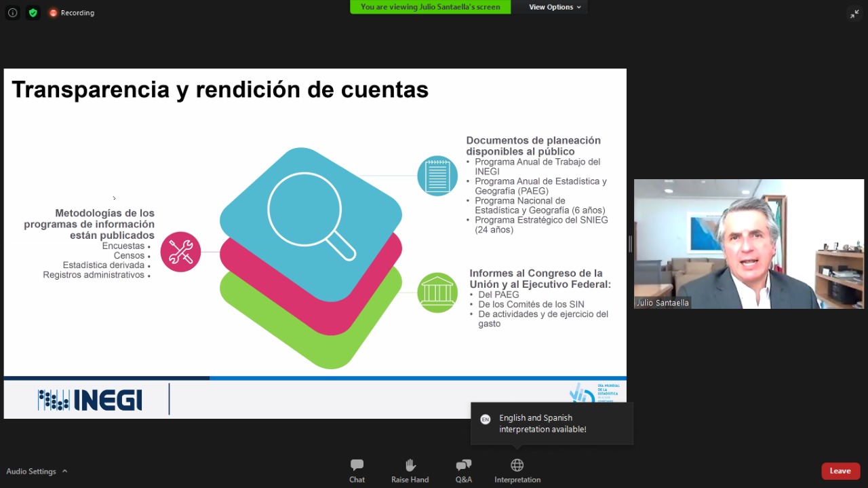The height and width of the screenshot is (488, 868).
Task: Click the bullet 'Del PAEG'
Action: pyautogui.click(x=498, y=295)
